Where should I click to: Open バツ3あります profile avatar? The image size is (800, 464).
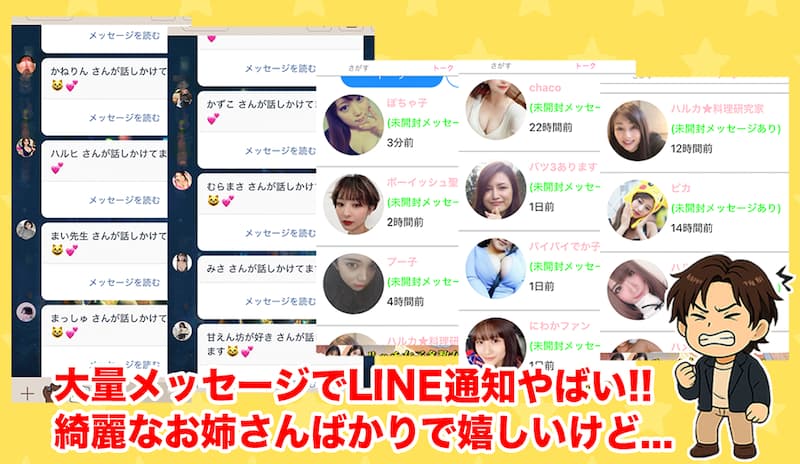tap(496, 189)
